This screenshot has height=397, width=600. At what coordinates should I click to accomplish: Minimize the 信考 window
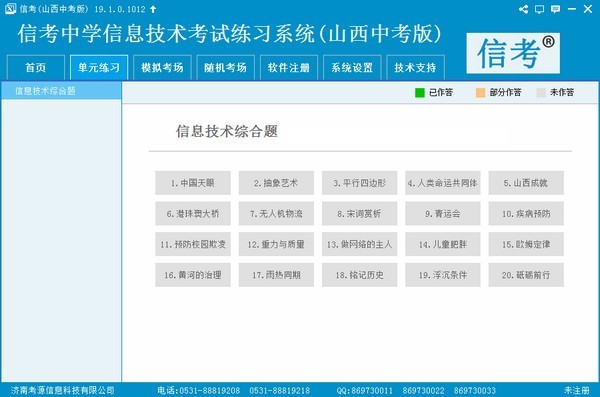[572, 9]
